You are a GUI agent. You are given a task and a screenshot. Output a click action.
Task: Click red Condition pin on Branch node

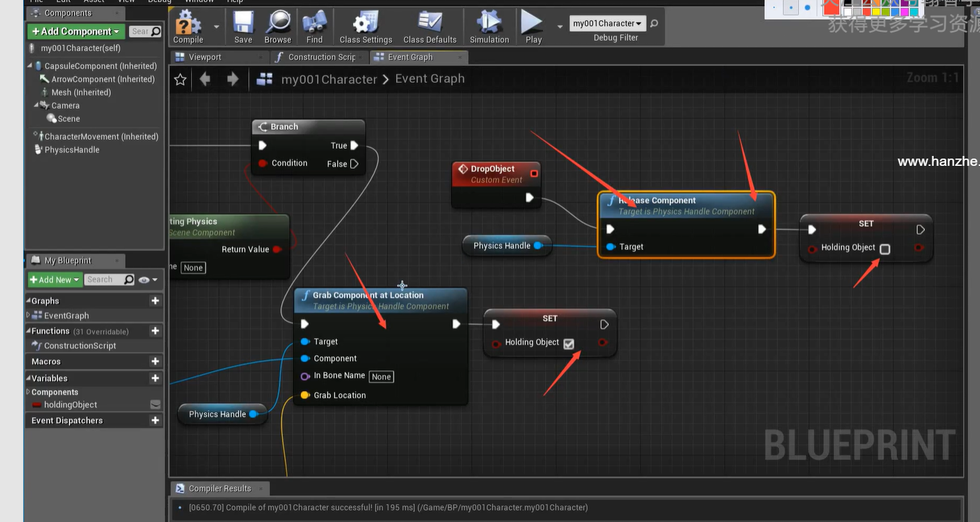click(x=263, y=163)
